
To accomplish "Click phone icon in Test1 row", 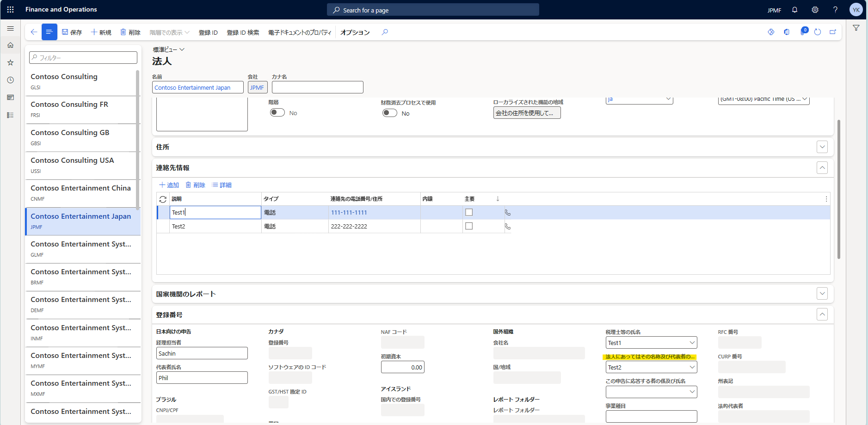I will point(508,213).
